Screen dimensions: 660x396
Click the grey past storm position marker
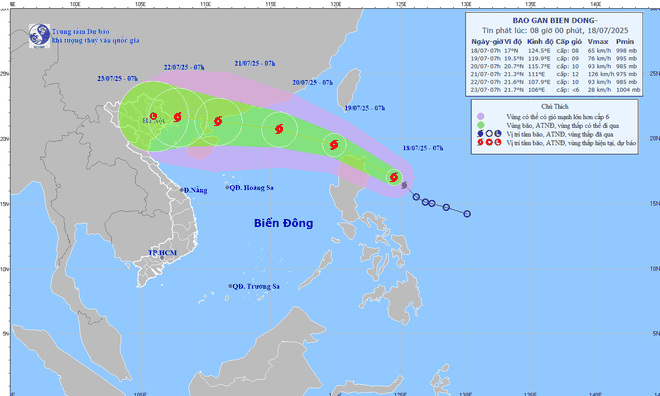[x=405, y=185]
